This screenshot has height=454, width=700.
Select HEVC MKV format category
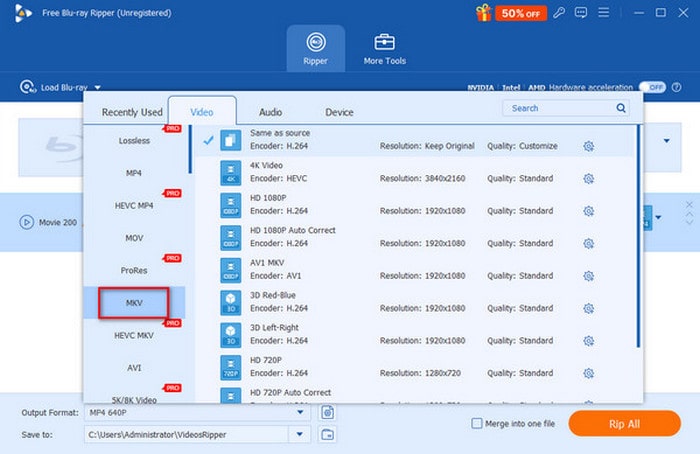click(x=134, y=335)
